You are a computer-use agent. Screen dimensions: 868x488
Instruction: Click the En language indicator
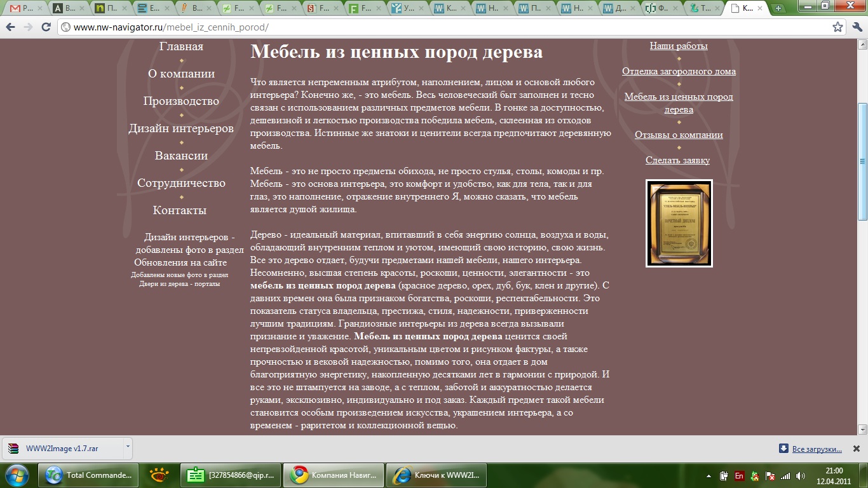click(x=739, y=475)
